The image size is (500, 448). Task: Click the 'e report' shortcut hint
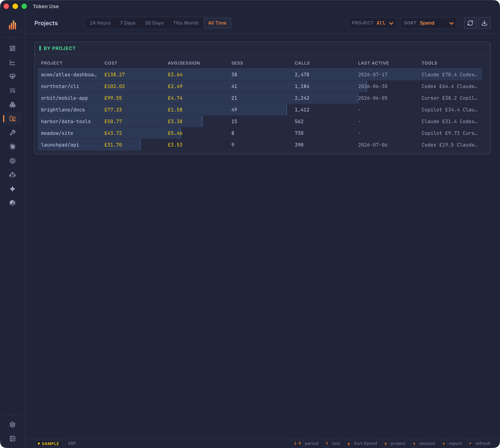451,443
